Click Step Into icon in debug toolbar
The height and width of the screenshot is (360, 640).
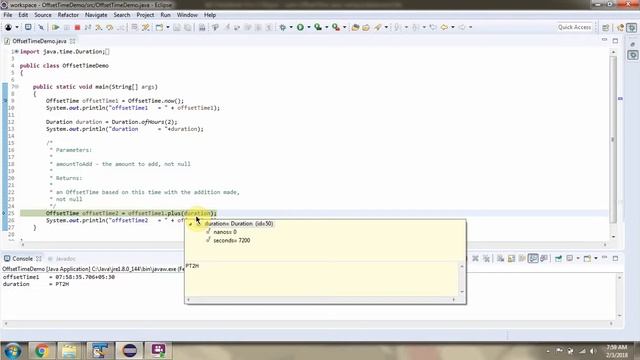coord(99,27)
